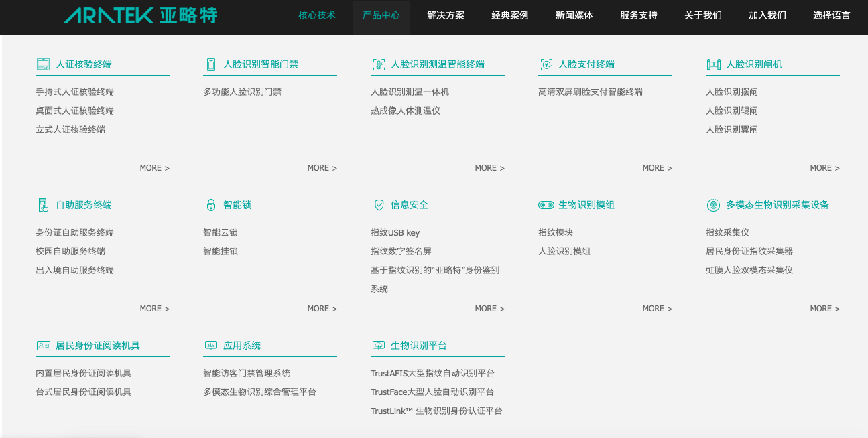The image size is (868, 438).
Task: Open the 选择语言 language selector
Action: 832,15
